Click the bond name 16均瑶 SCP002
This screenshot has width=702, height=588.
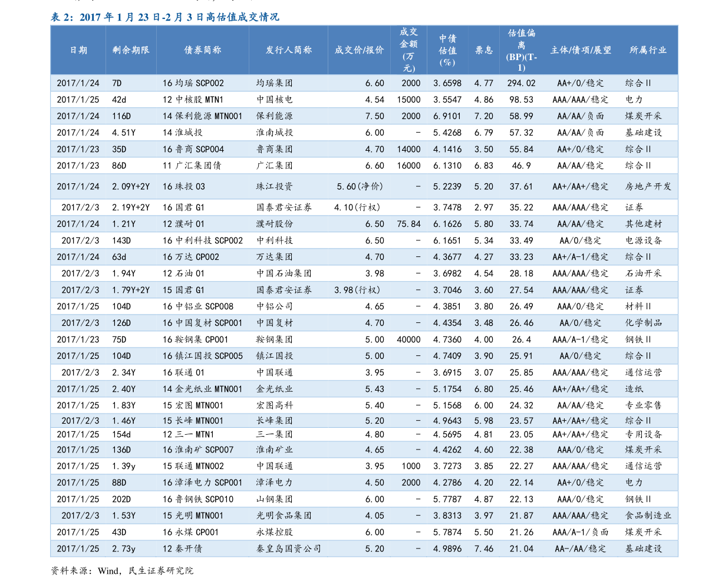[x=192, y=83]
